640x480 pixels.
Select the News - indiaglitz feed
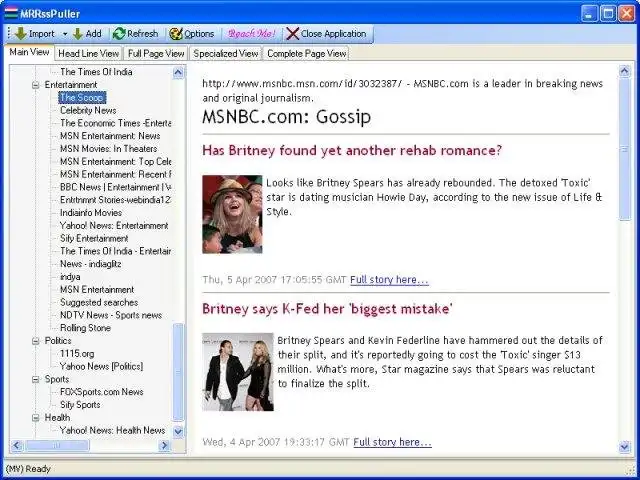pos(91,264)
